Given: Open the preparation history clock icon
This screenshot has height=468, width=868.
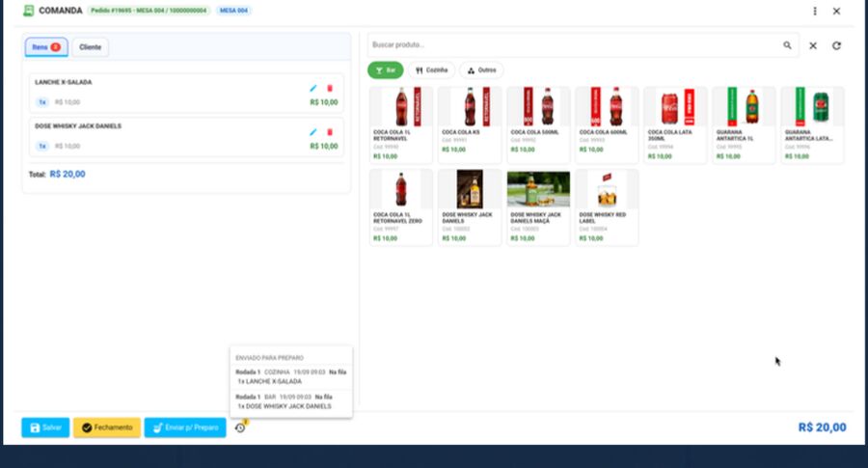Looking at the screenshot, I should pos(240,427).
